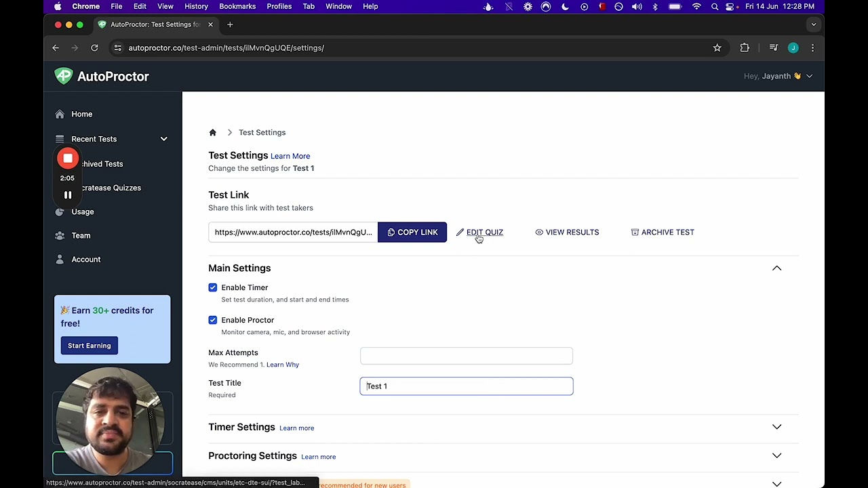View site information icon in address bar
Viewport: 868px width, 488px height.
tap(117, 47)
